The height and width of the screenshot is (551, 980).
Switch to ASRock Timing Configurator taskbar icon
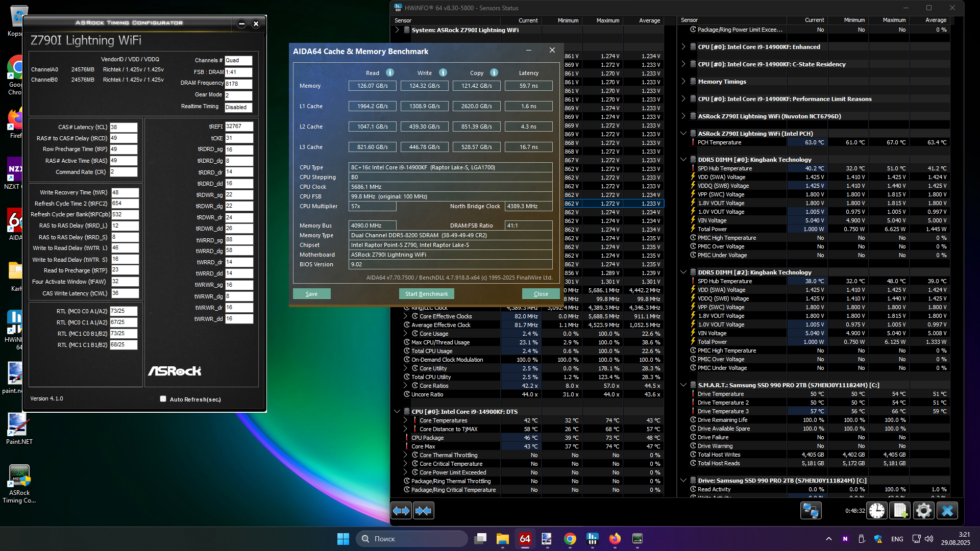coord(638,539)
